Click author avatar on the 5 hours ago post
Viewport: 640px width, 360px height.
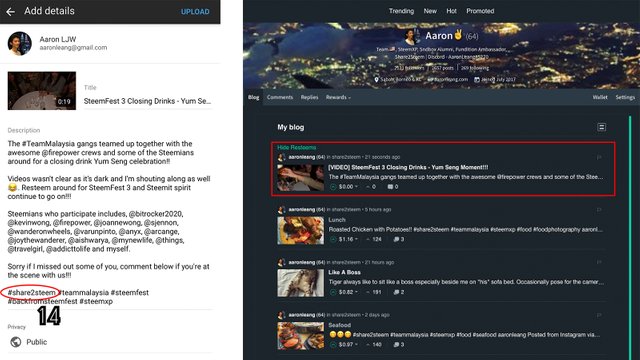(x=281, y=210)
